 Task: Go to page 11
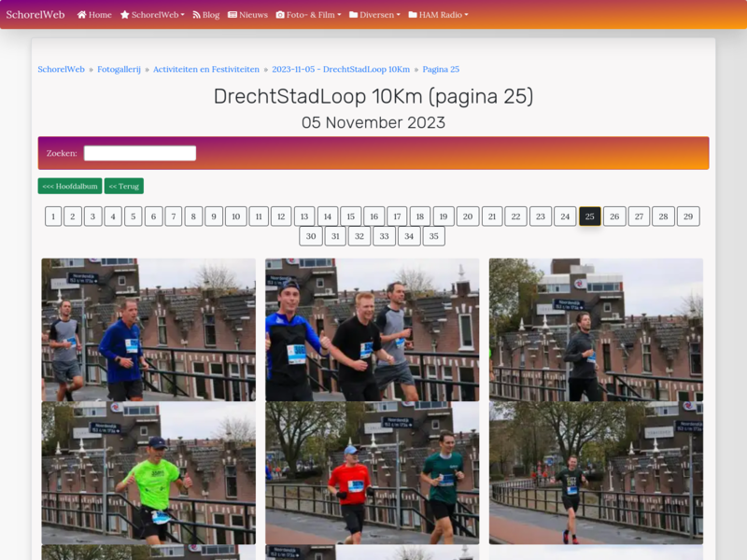(x=259, y=217)
